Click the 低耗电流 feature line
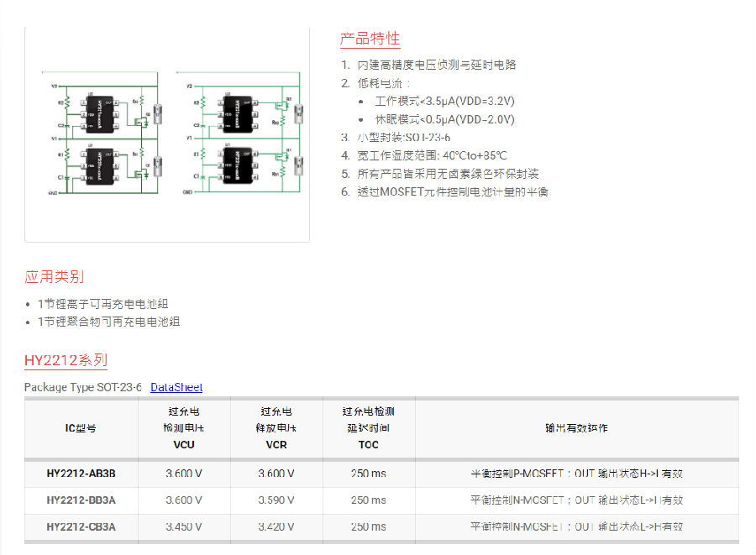 [384, 83]
